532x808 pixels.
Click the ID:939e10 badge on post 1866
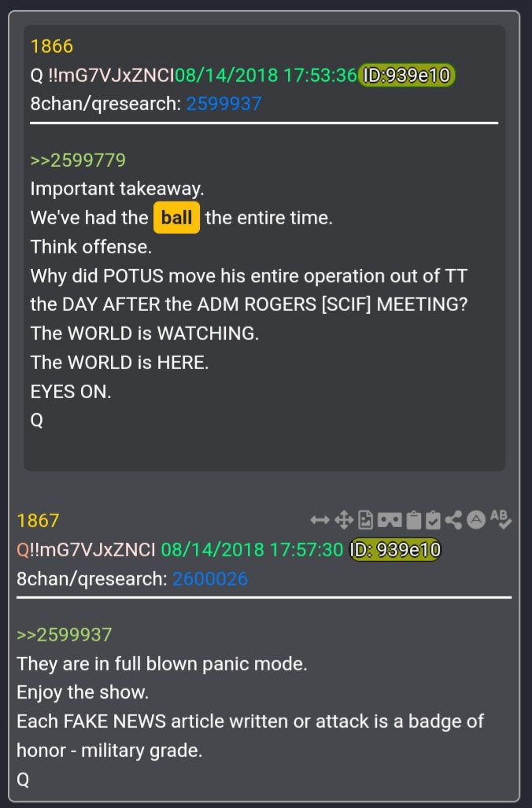pos(407,76)
